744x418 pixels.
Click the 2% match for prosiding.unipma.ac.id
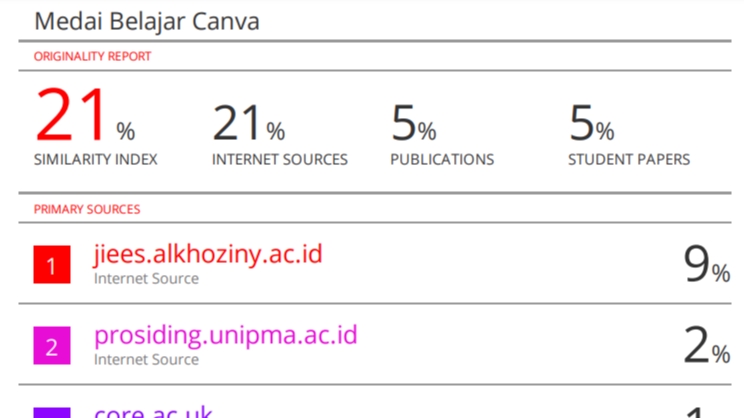707,345
